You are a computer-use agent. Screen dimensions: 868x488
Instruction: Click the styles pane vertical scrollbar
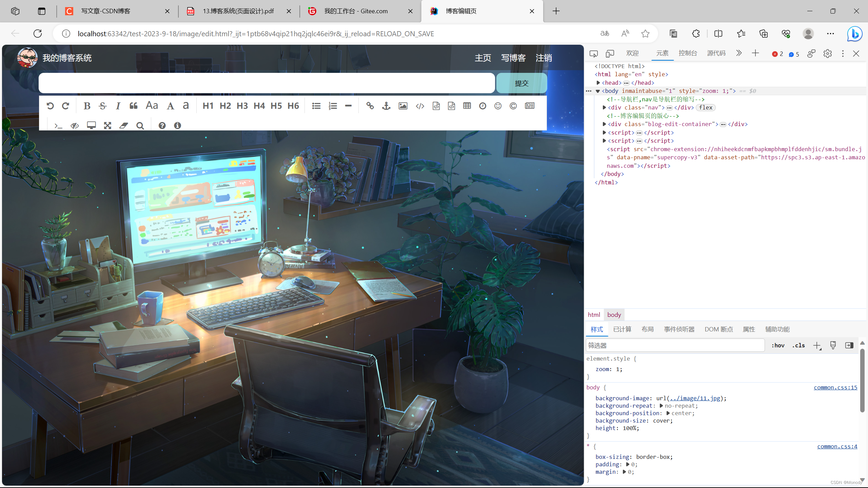click(862, 381)
